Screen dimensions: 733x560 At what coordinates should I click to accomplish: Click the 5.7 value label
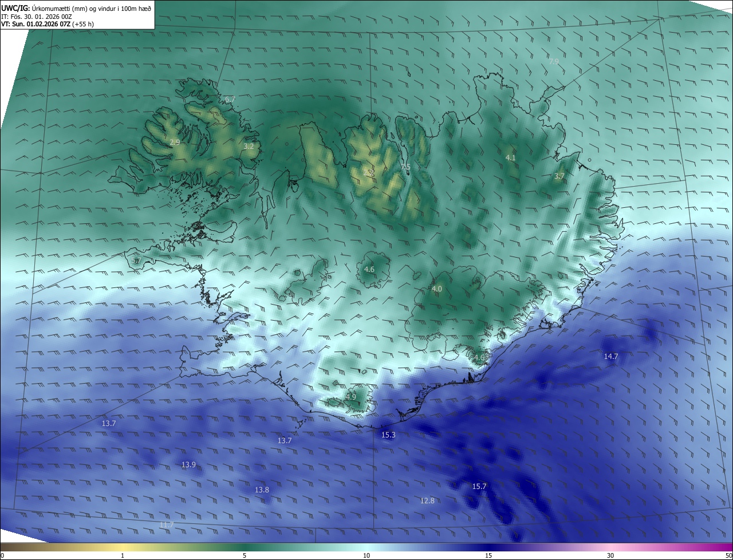click(x=136, y=261)
